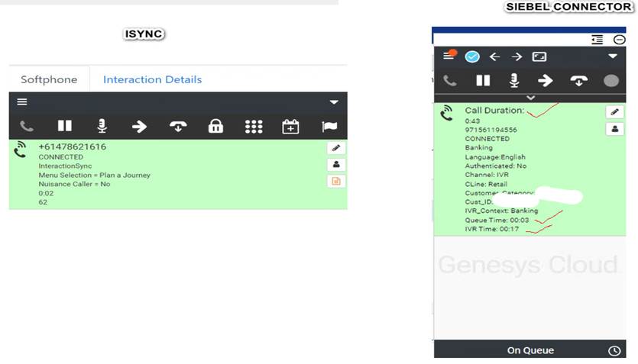Click the gray circle record button
This screenshot has height=364, width=638.
611,81
